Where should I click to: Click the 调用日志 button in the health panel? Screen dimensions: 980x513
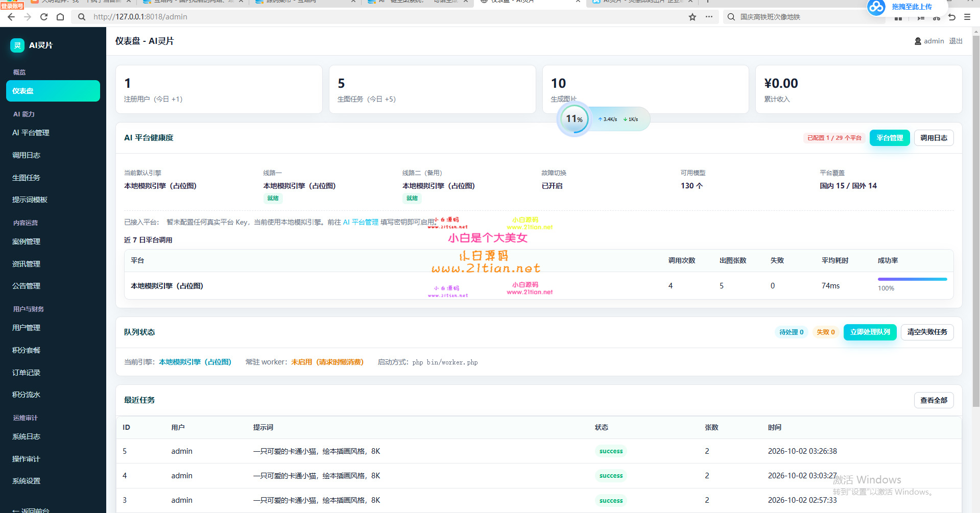934,138
